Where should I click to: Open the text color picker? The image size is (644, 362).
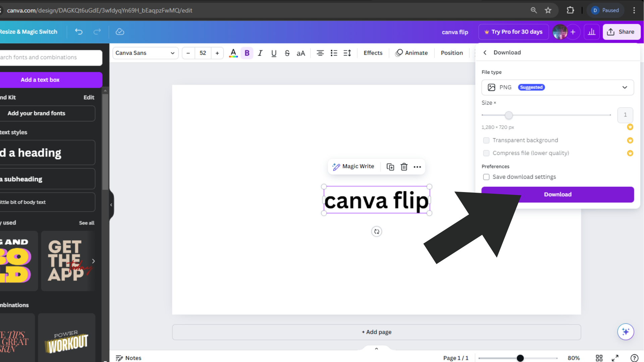[x=233, y=53]
